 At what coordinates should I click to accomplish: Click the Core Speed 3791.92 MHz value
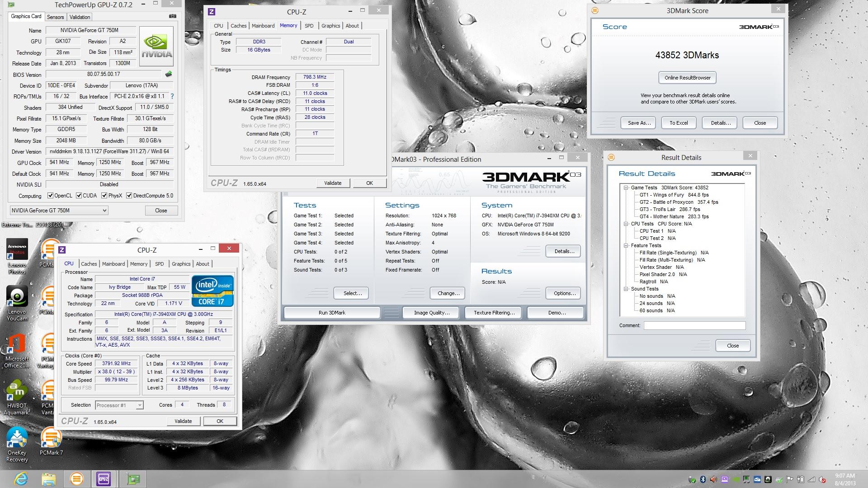pyautogui.click(x=116, y=363)
